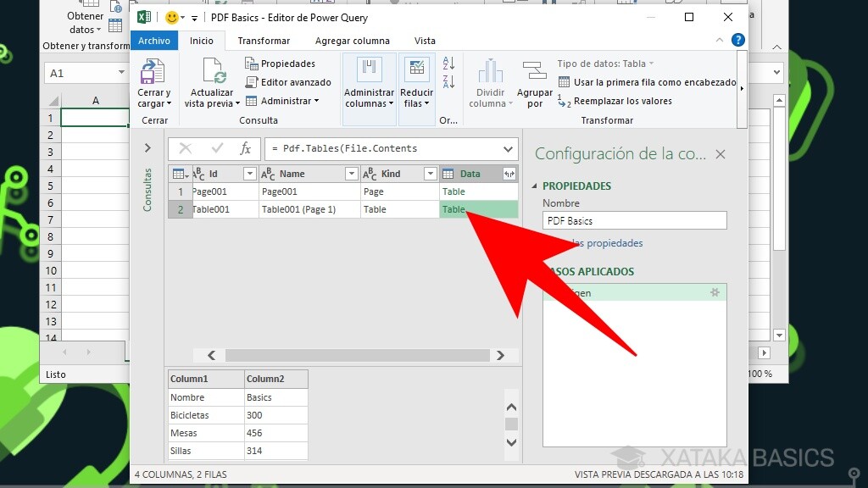Click the table menu icon at grid corner

coord(180,174)
